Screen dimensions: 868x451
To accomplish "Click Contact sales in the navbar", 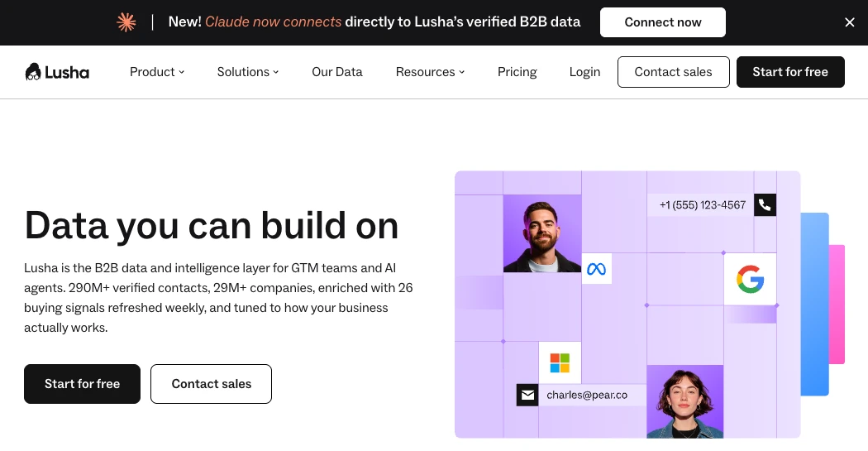I will 673,72.
